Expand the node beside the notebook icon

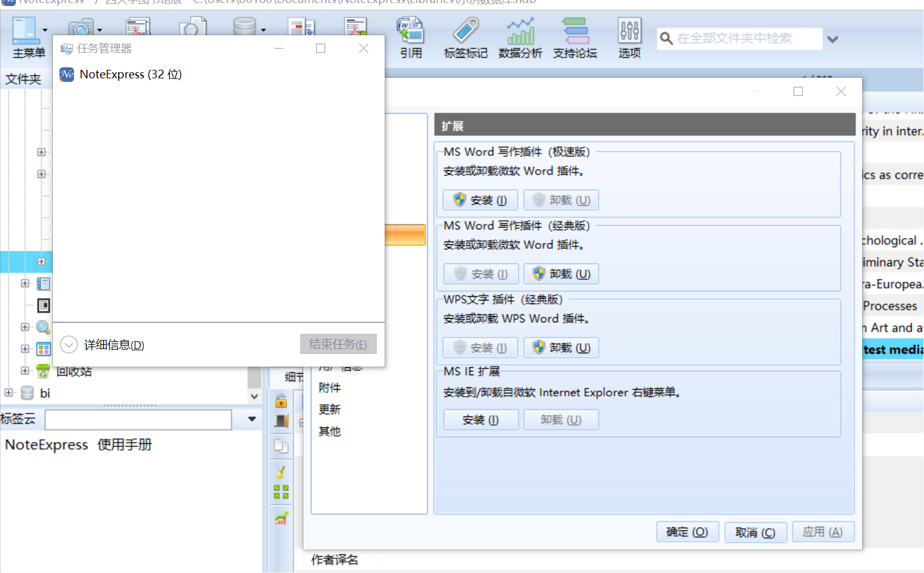25,283
